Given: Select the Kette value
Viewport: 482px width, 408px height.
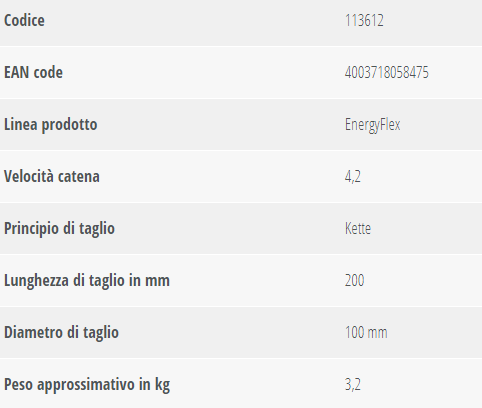Looking at the screenshot, I should tap(358, 229).
